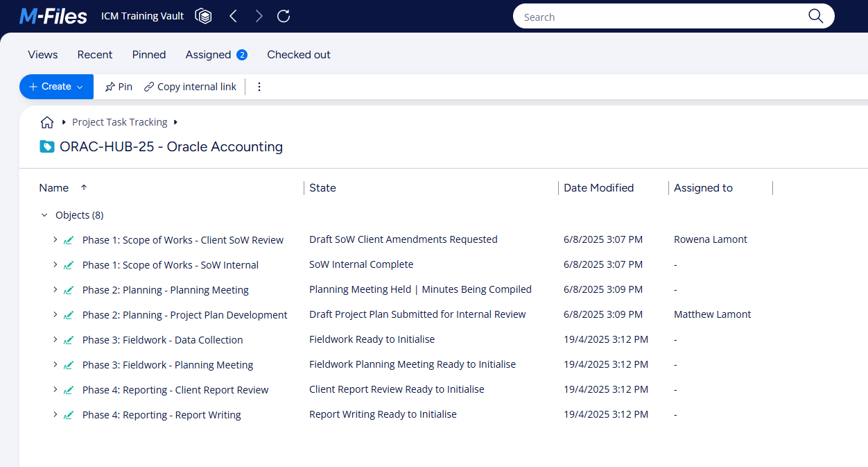
Task: Switch to the Assigned tab
Action: point(208,55)
